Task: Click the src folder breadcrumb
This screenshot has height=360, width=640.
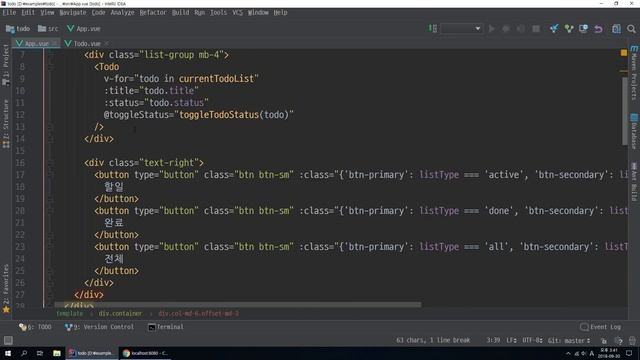Action: 48,29
